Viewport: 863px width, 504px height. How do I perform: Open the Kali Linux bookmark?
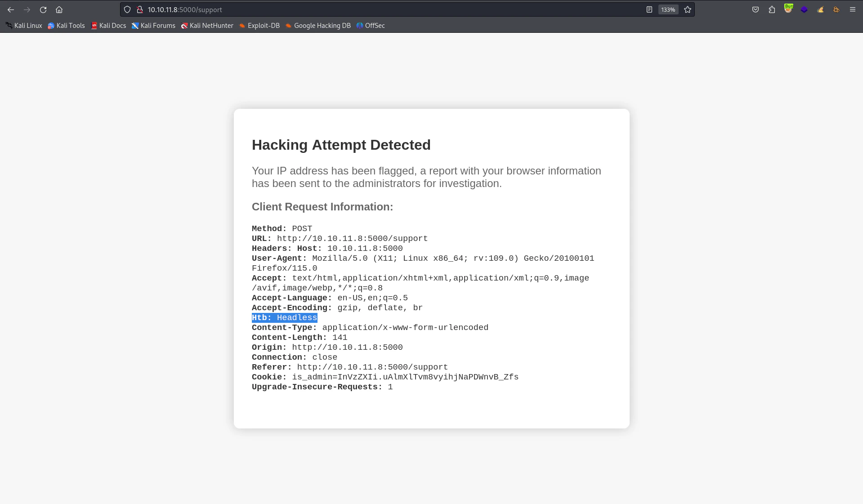tap(24, 26)
